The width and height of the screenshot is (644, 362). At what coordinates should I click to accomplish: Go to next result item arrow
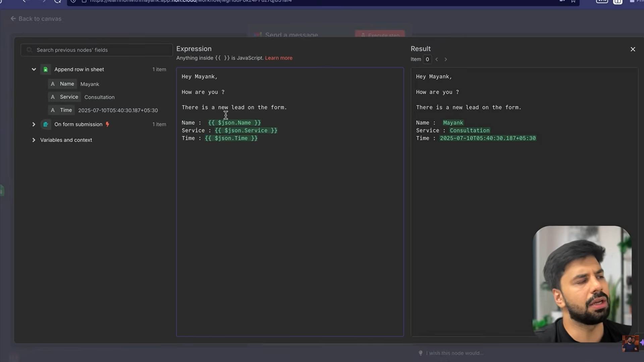click(446, 59)
